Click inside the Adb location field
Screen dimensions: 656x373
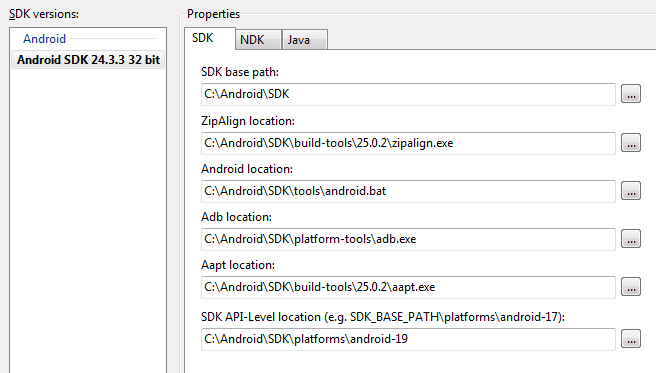(x=408, y=239)
